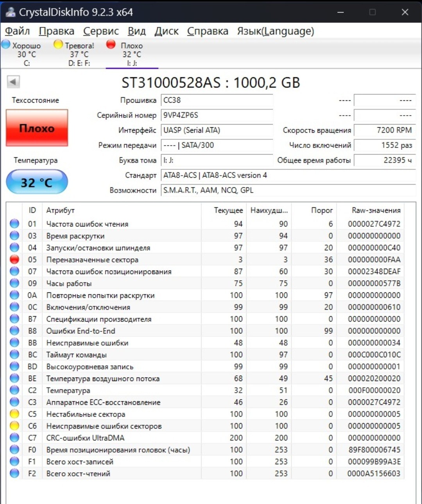Click the total hours field 22395 ч
422x504 pixels.
384,160
